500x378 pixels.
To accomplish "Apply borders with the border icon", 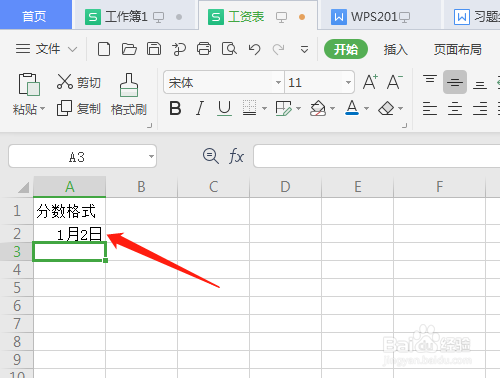I will point(249,108).
